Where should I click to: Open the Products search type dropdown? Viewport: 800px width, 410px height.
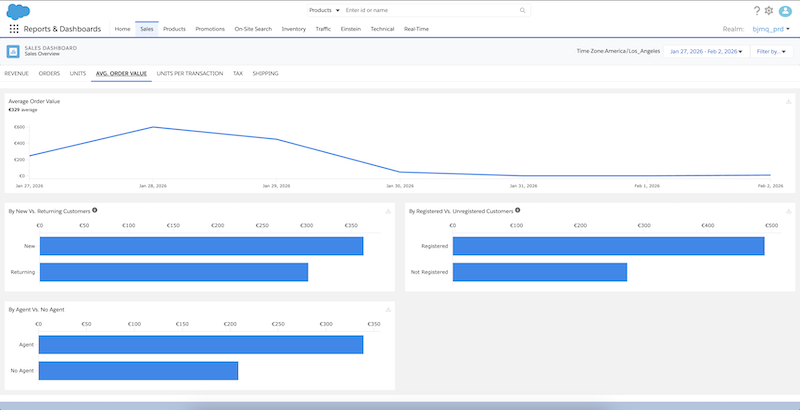(324, 10)
